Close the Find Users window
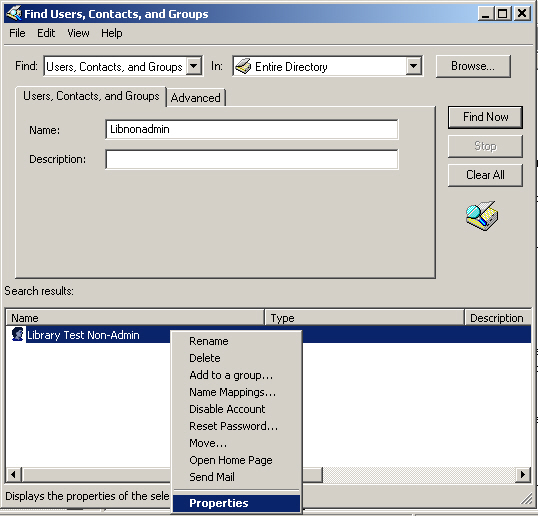Screen dimensions: 538x516 coord(522,14)
